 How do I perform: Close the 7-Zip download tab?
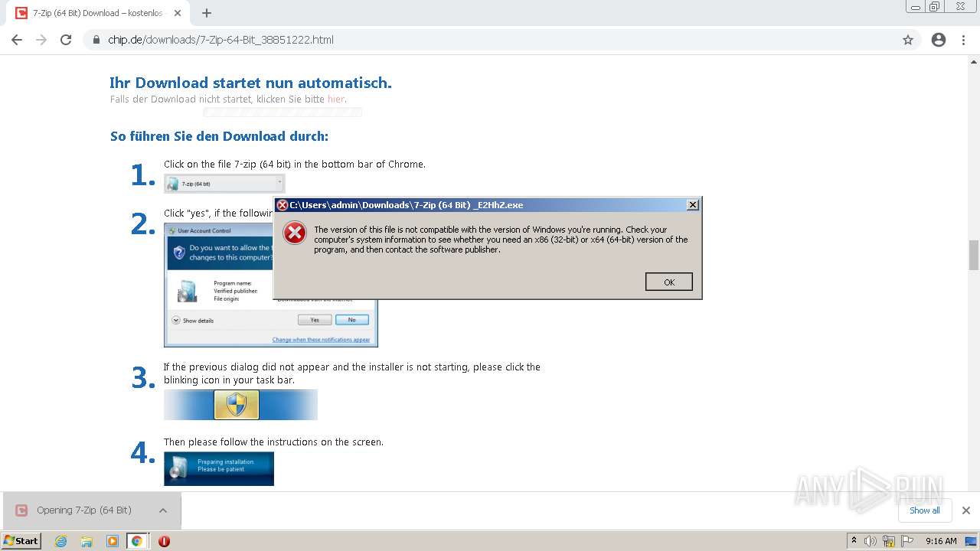[x=178, y=13]
